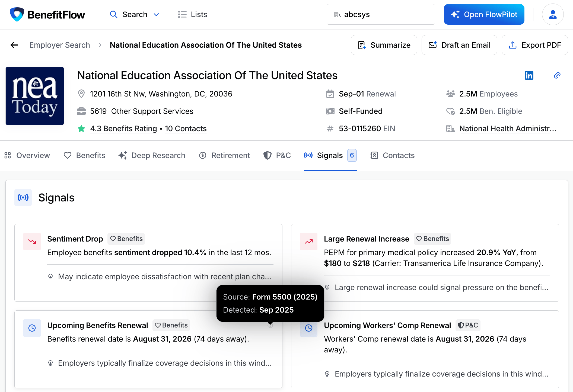The height and width of the screenshot is (392, 573).
Task: Click the Benefits tag on Sentiment Drop
Action: point(126,239)
